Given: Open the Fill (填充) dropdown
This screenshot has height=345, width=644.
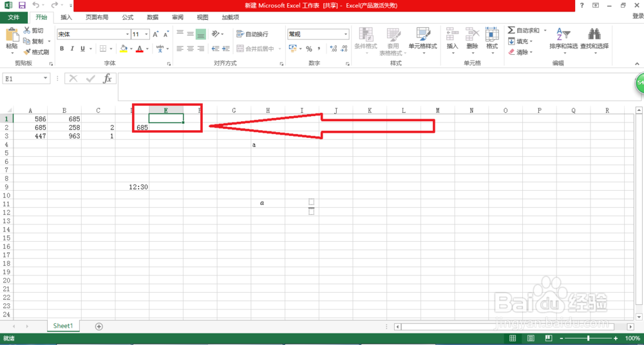Looking at the screenshot, I should tap(520, 41).
